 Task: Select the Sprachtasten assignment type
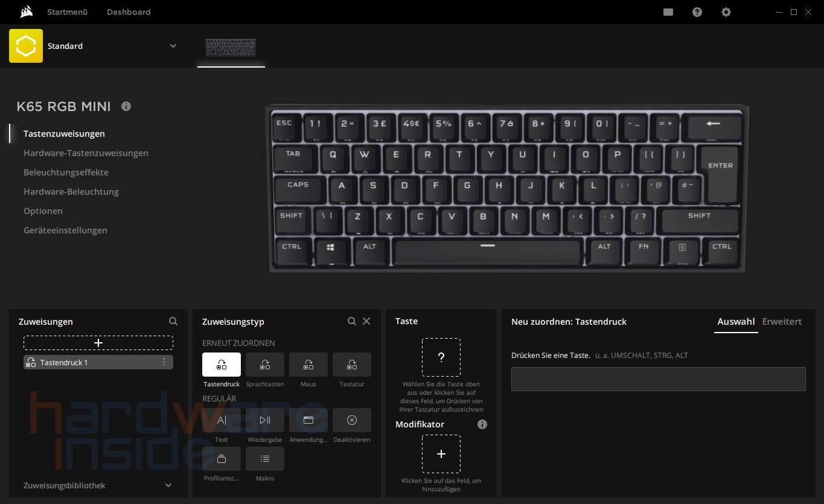[x=264, y=364]
